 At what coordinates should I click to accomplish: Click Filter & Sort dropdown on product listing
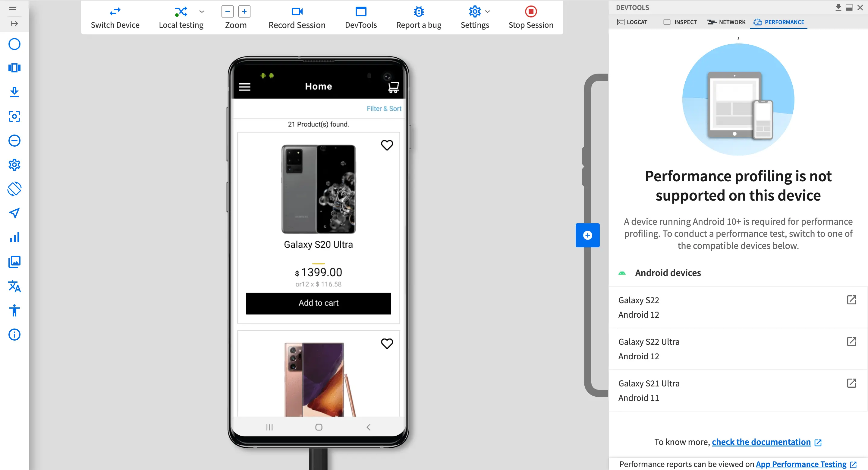383,109
